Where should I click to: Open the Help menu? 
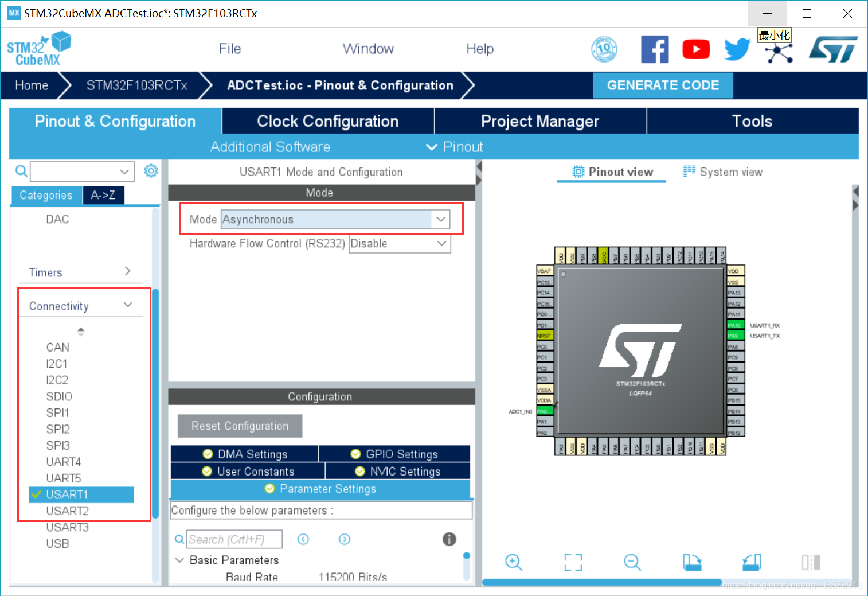[x=480, y=49]
